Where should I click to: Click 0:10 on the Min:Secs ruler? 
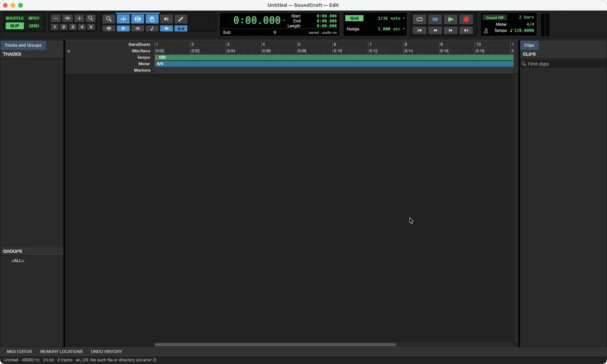pos(337,51)
